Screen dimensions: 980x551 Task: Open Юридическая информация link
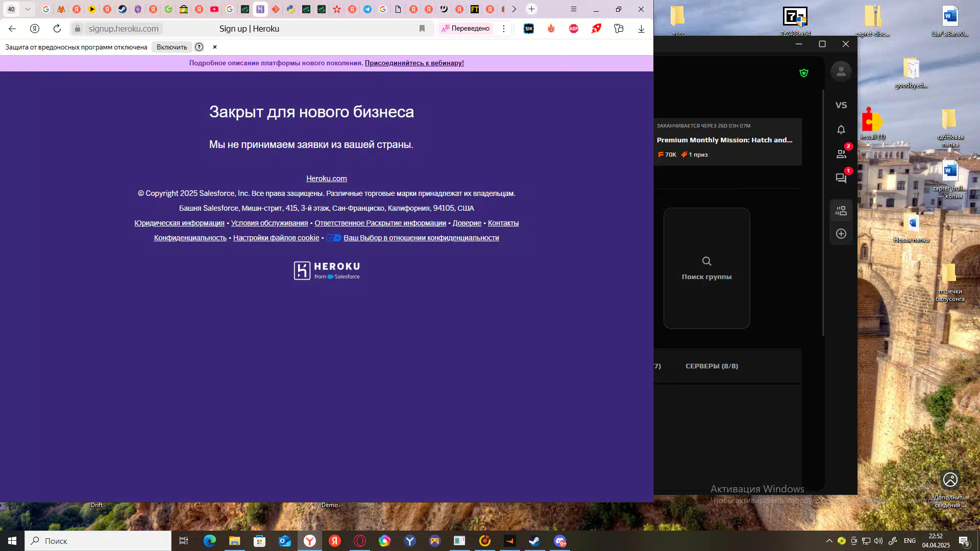click(x=179, y=223)
